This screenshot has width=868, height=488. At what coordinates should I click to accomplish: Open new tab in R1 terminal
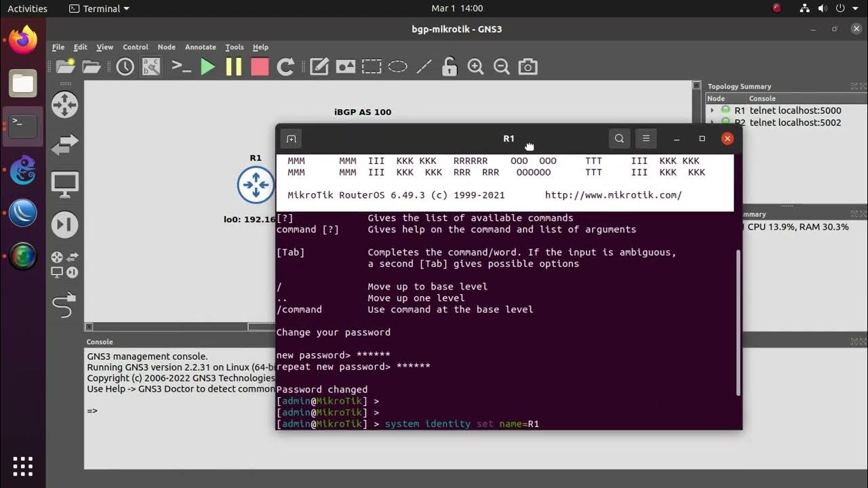tap(292, 138)
